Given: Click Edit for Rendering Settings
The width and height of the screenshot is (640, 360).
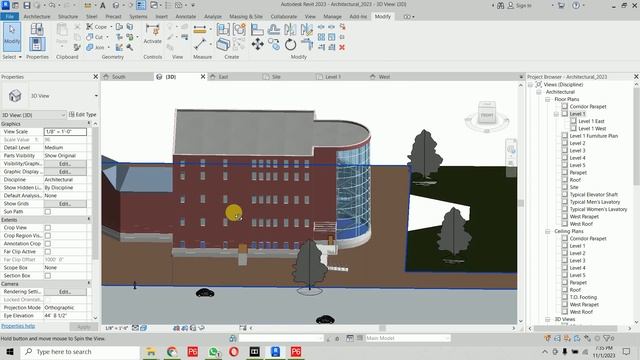Looking at the screenshot, I should coord(65,292).
